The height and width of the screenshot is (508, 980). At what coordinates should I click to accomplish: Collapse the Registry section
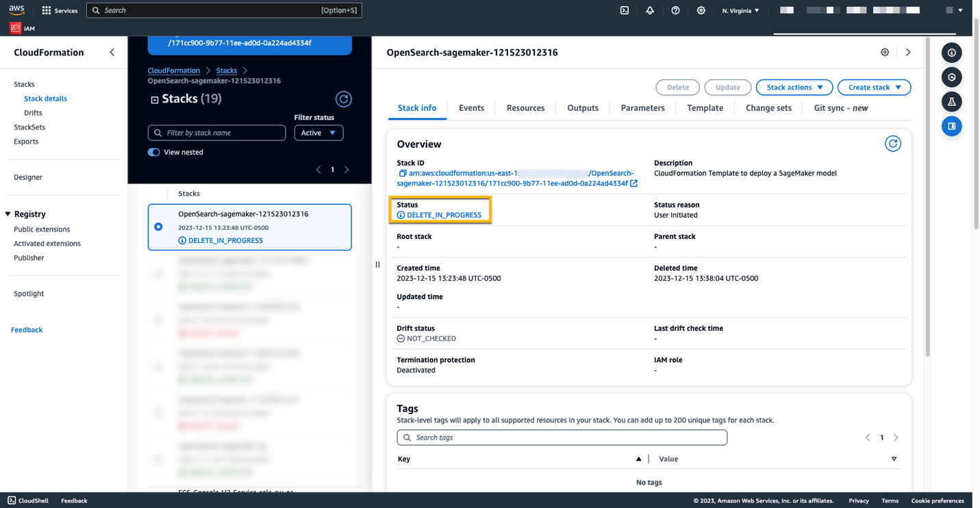8,214
